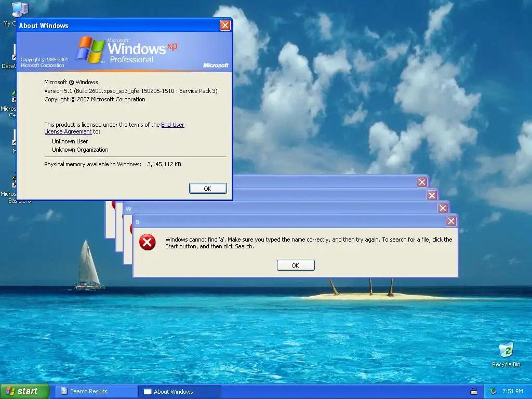Close the 'w' error dialog behind
This screenshot has width=532, height=399.
(443, 208)
